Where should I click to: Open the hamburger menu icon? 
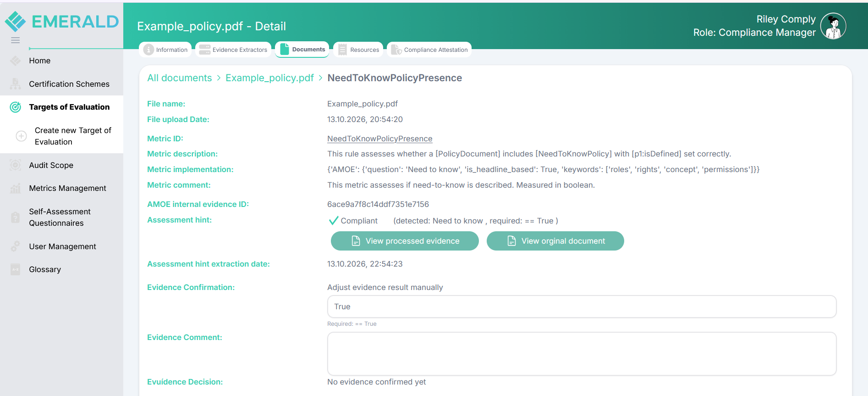coord(15,40)
